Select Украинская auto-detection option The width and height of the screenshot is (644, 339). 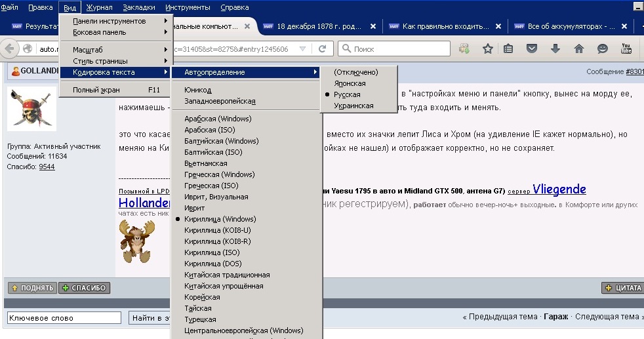(353, 106)
